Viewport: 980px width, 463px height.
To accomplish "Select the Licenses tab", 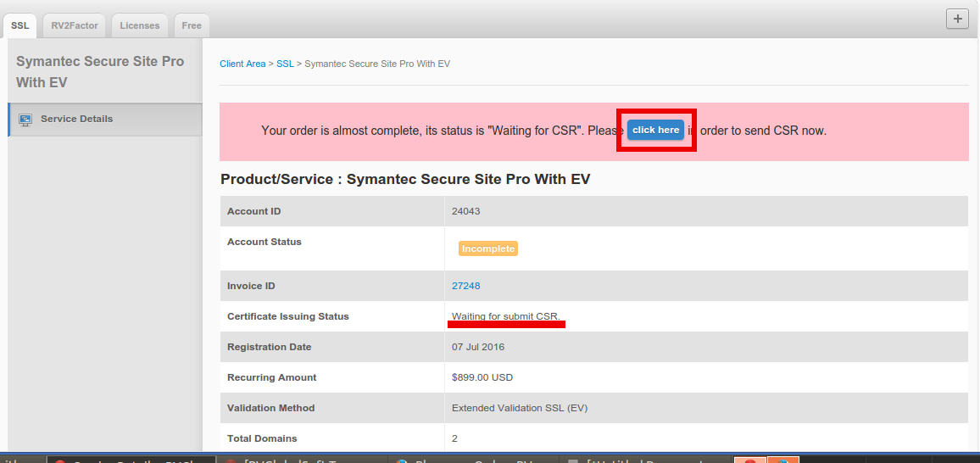I will [x=139, y=25].
